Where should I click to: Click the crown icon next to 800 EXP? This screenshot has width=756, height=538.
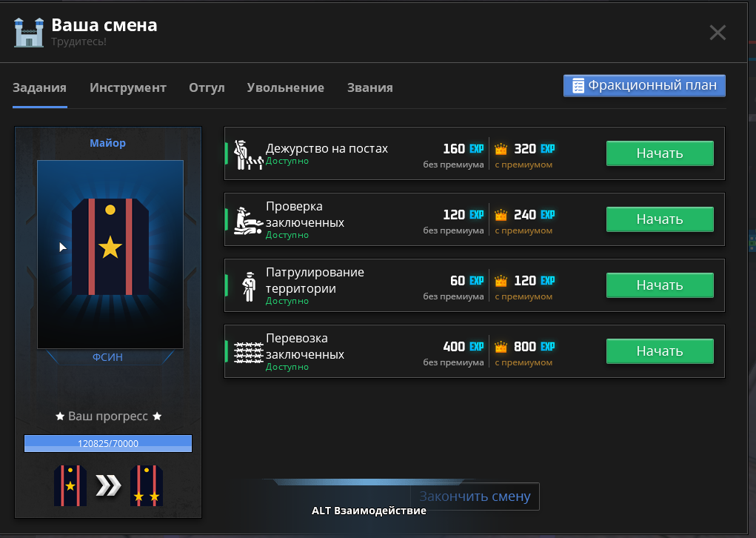(501, 347)
